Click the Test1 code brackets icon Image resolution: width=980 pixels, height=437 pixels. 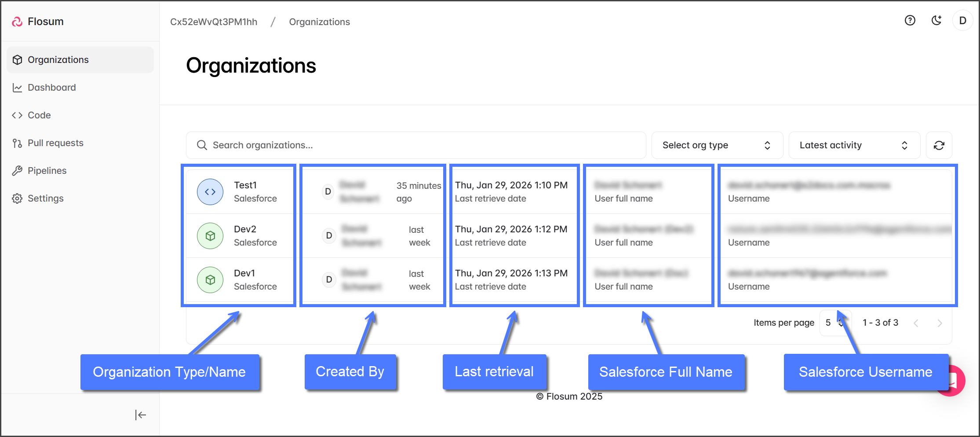[x=210, y=192]
